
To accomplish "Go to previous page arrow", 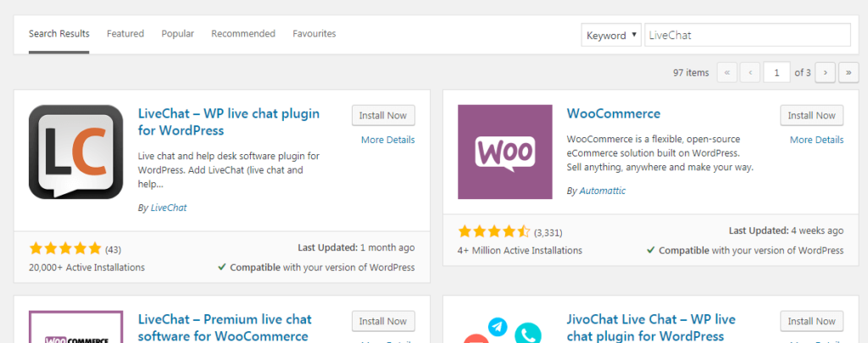I will (x=750, y=73).
